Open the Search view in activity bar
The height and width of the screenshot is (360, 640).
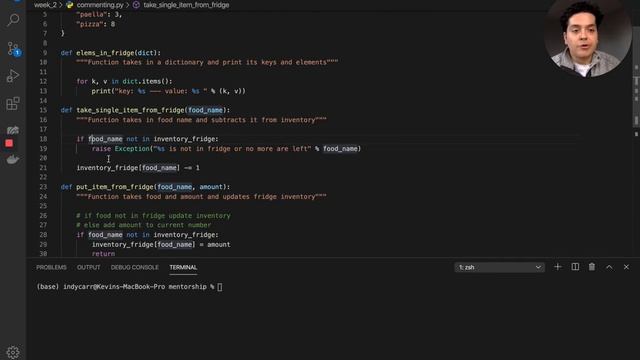(13, 20)
